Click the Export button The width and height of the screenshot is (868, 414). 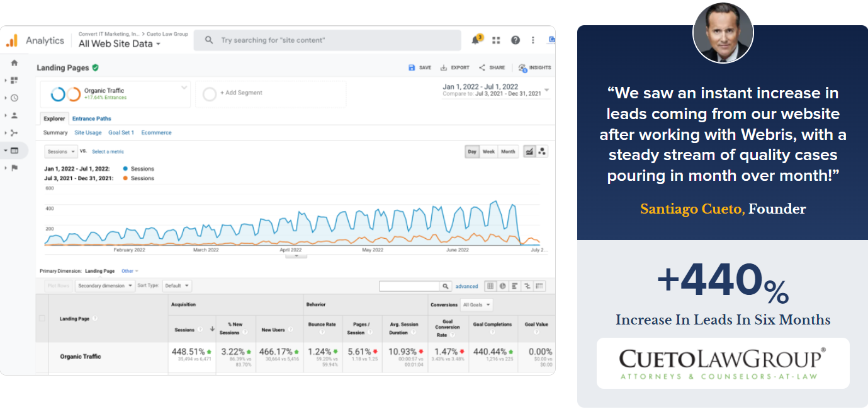pos(454,67)
